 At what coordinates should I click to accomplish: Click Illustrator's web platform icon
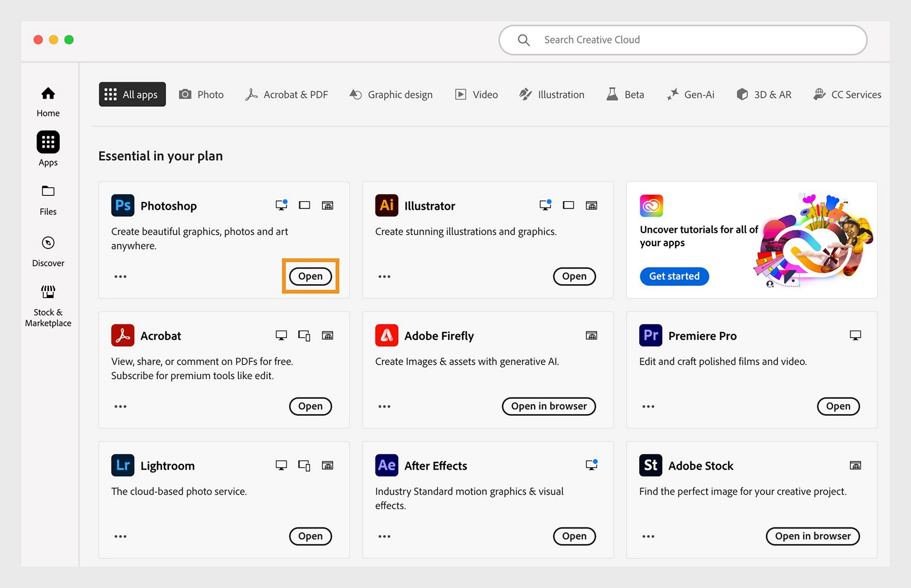[x=591, y=205]
